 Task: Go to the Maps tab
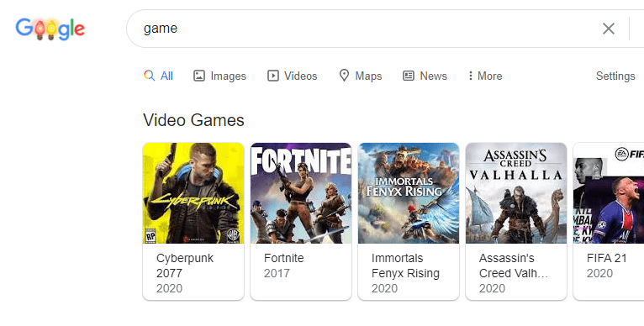pyautogui.click(x=361, y=76)
